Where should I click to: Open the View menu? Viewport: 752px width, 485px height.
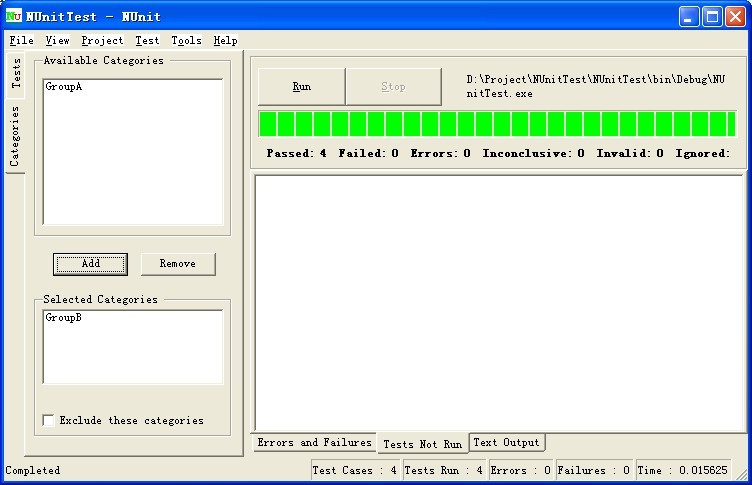click(x=57, y=41)
